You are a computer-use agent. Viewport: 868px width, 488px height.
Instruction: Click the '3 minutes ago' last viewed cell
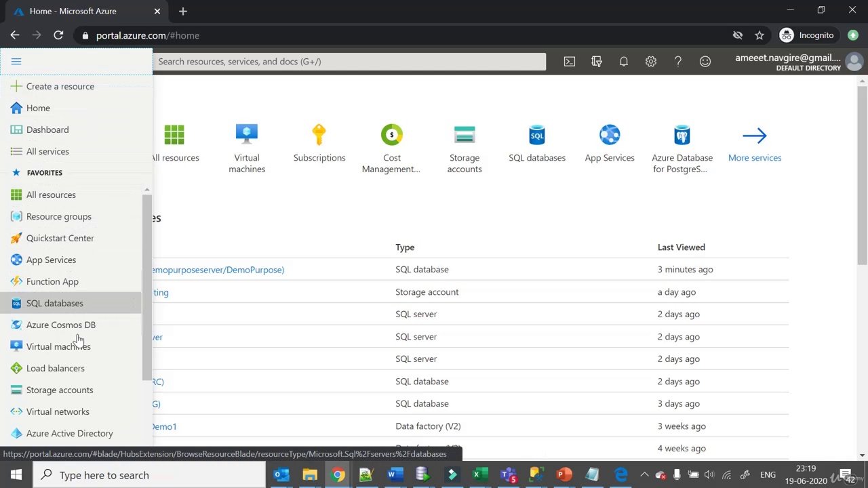685,270
